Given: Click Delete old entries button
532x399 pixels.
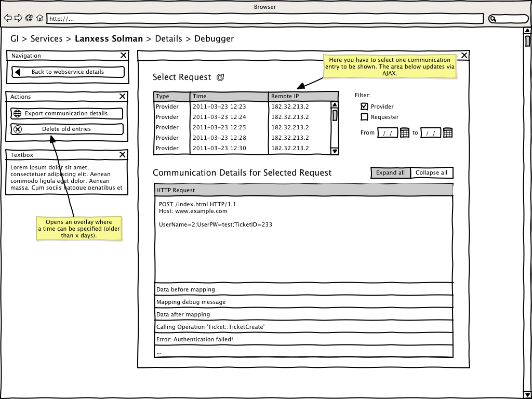Looking at the screenshot, I should (x=67, y=129).
